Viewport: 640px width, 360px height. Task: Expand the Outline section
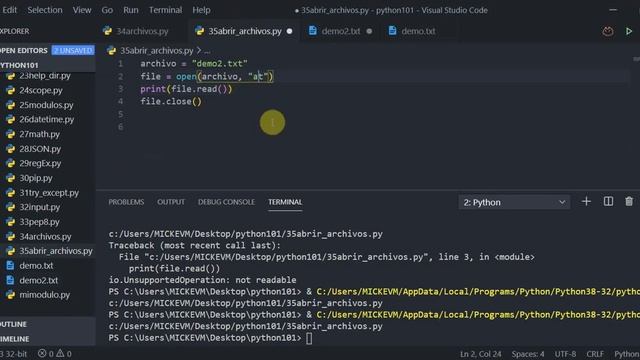pos(48,324)
